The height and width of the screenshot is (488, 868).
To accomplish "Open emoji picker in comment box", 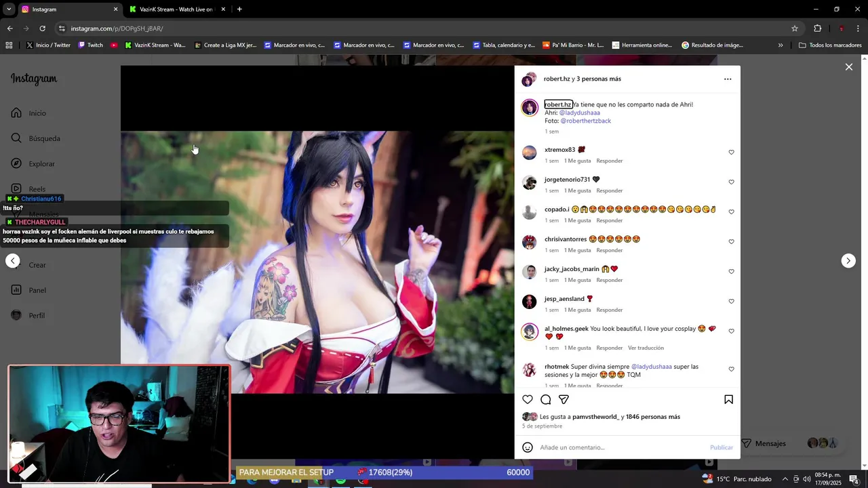I will click(x=528, y=447).
